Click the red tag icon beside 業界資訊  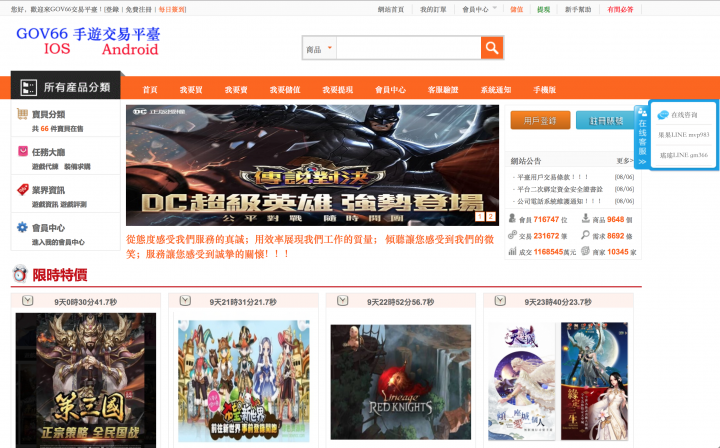(22, 189)
